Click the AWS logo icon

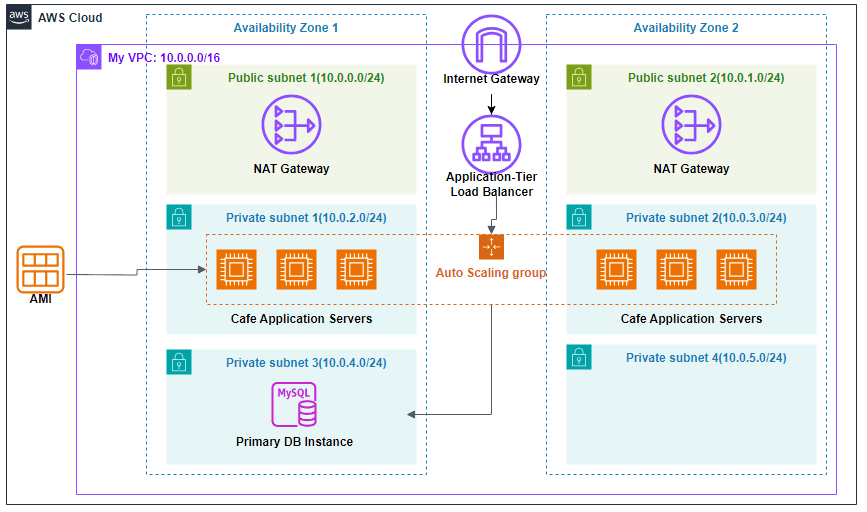[19, 17]
